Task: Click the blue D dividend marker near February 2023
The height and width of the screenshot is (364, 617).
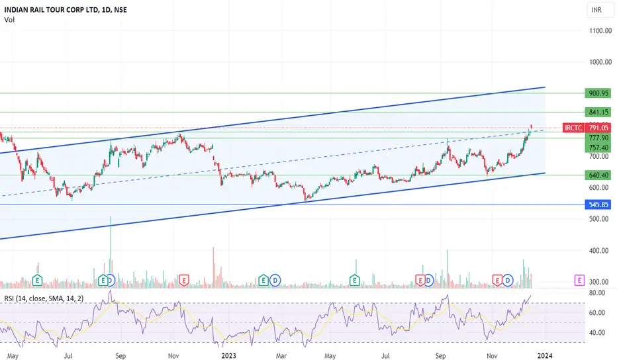Action: [275, 280]
